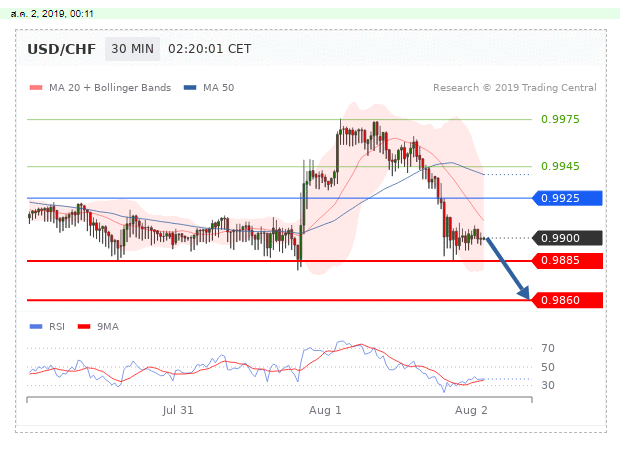
Task: Click the 0.9945 resistance level label
Action: (x=560, y=166)
